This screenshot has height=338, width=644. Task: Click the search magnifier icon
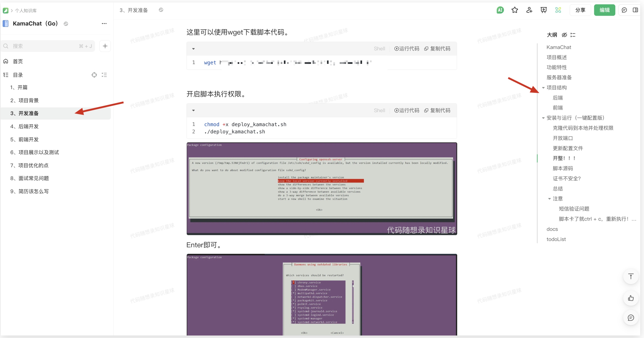pyautogui.click(x=6, y=46)
